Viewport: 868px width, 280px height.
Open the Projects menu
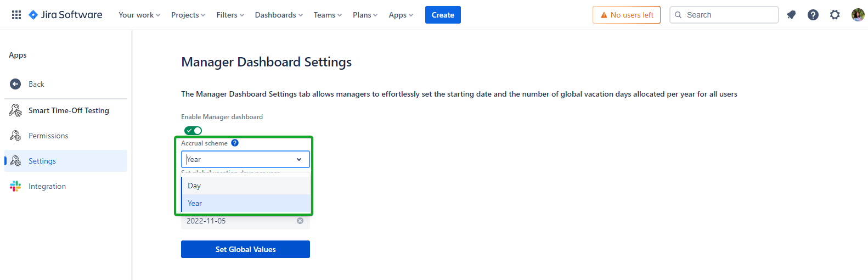pyautogui.click(x=188, y=15)
